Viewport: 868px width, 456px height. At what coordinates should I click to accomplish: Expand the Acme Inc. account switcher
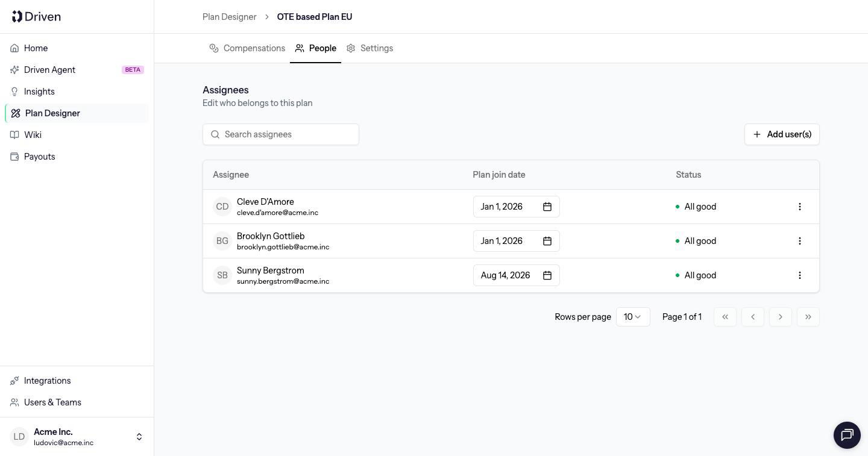pyautogui.click(x=77, y=437)
